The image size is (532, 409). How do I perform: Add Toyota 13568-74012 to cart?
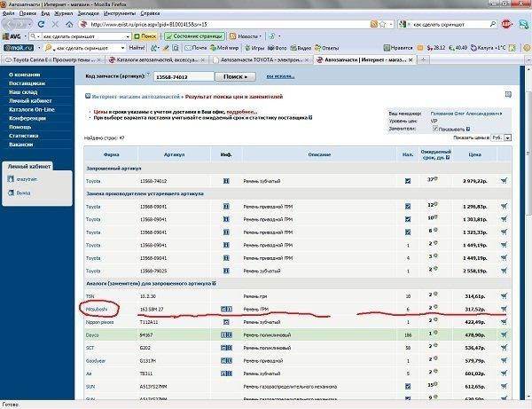(x=504, y=181)
